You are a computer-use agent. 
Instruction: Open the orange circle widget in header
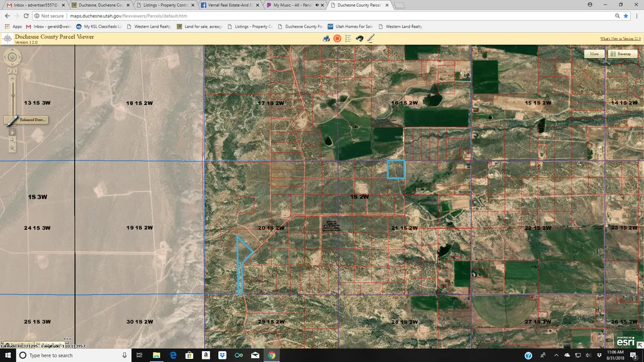(338, 39)
